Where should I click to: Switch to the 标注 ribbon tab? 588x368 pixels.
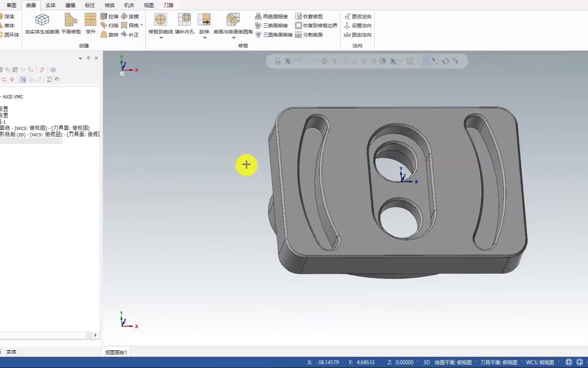[90, 5]
